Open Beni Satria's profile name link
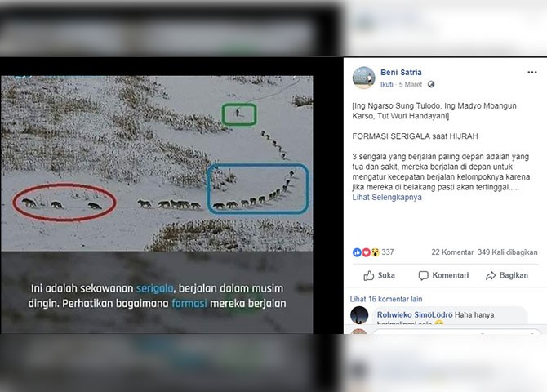The image size is (547, 392). (x=401, y=72)
